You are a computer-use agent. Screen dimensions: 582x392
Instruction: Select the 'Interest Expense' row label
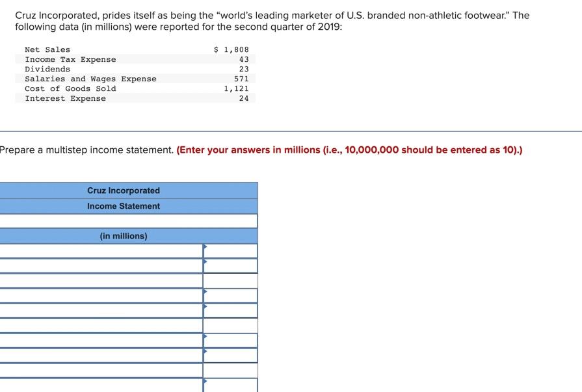(65, 98)
